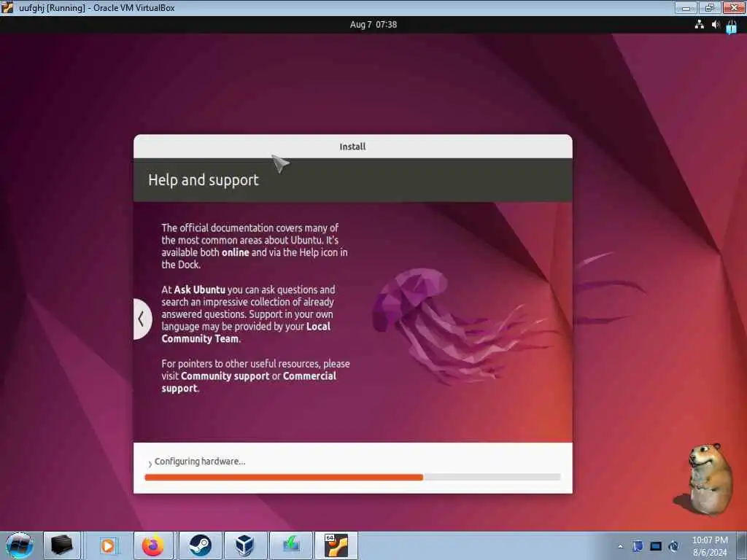747x560 pixels.
Task: Select the running VM 64-bit taskbar icon
Action: click(336, 545)
